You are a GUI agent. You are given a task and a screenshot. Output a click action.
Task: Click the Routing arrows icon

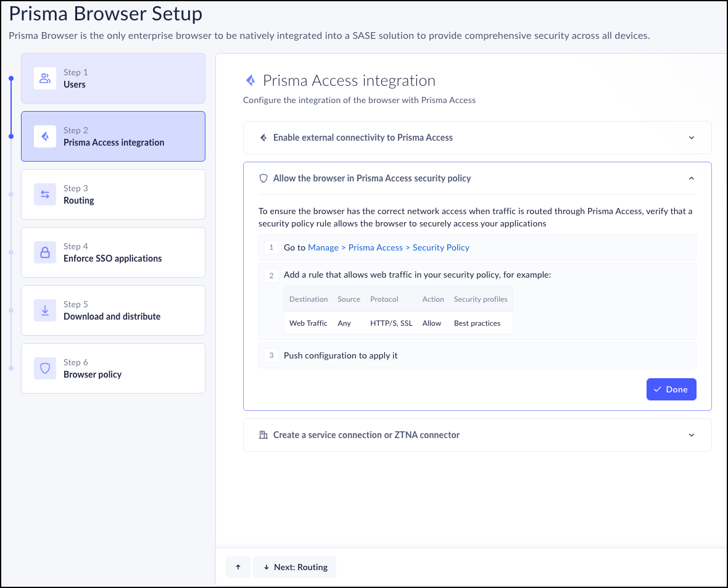pos(45,194)
